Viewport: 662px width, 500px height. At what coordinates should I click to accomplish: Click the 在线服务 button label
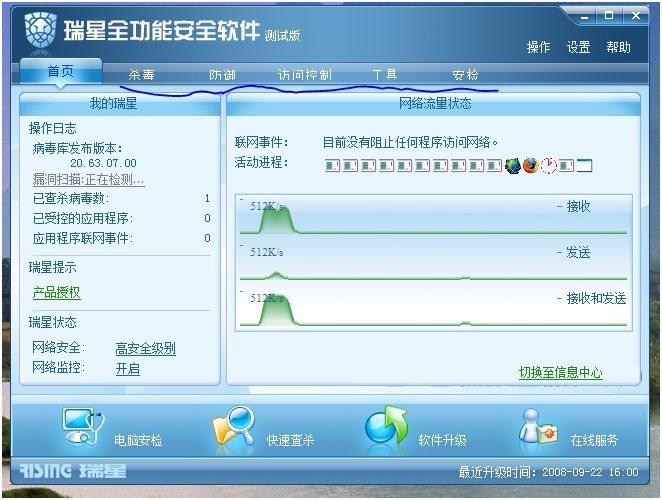coord(594,440)
